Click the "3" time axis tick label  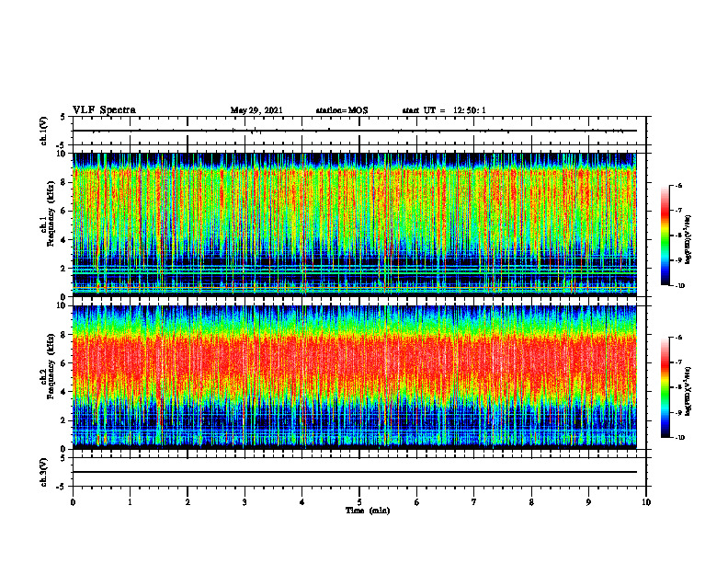pyautogui.click(x=245, y=502)
